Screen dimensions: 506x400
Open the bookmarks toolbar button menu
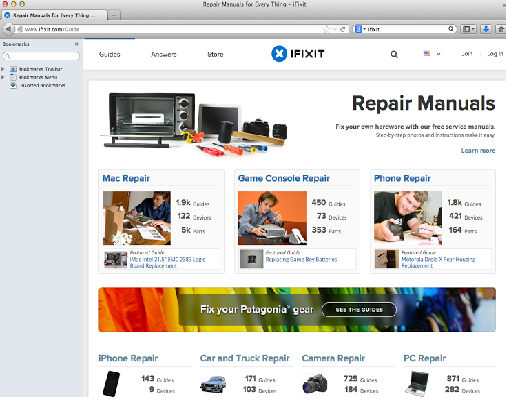coord(469,29)
